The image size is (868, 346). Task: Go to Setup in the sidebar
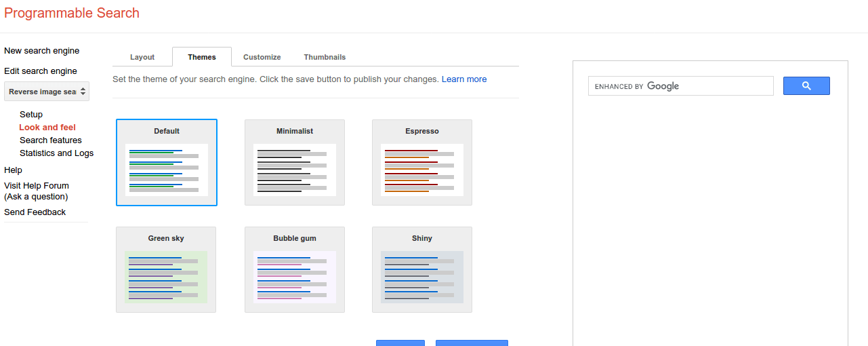[31, 115]
